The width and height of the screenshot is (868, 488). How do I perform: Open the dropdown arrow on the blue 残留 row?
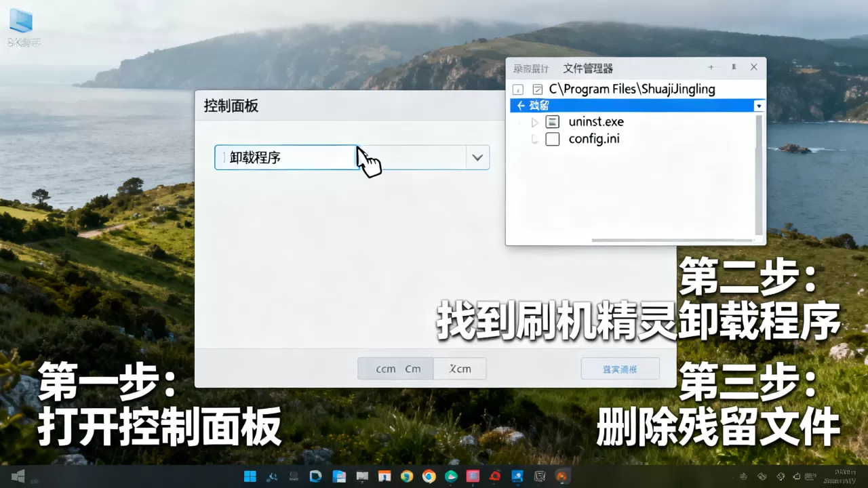pos(758,106)
